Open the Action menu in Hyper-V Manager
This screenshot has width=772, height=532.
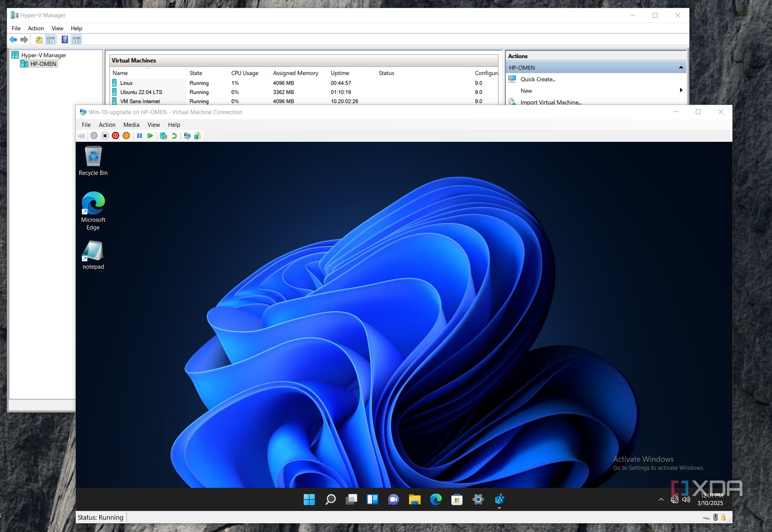(x=36, y=28)
